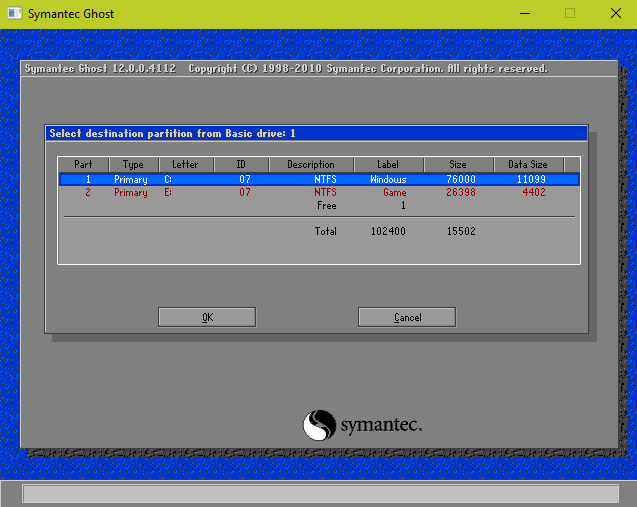
Task: Click the Size column header
Action: point(458,165)
